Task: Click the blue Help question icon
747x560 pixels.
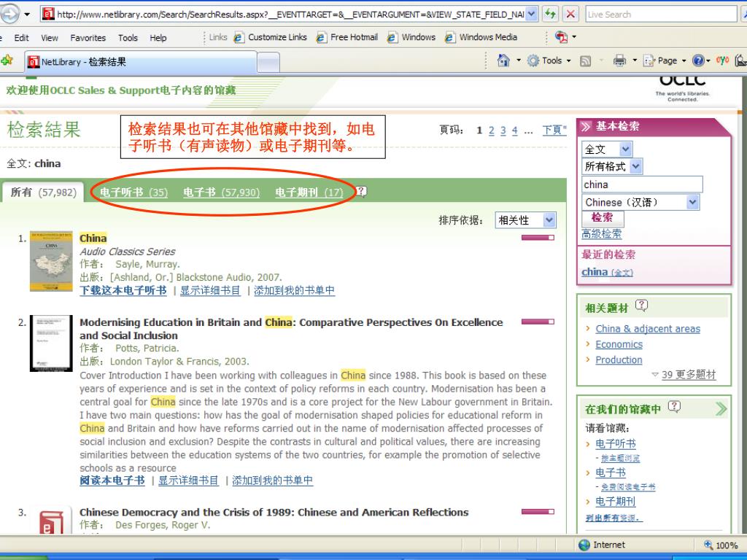Action: point(698,61)
